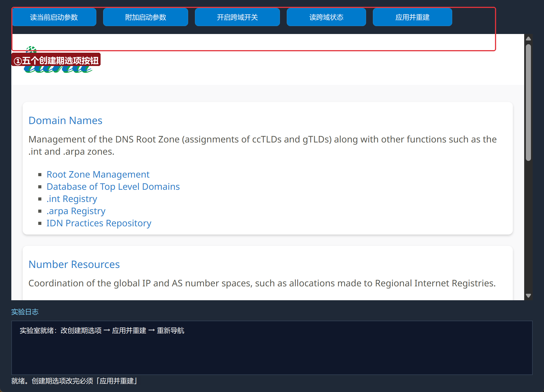The width and height of the screenshot is (544, 392).
Task: Click the 读跨域状态 button
Action: coord(326,17)
